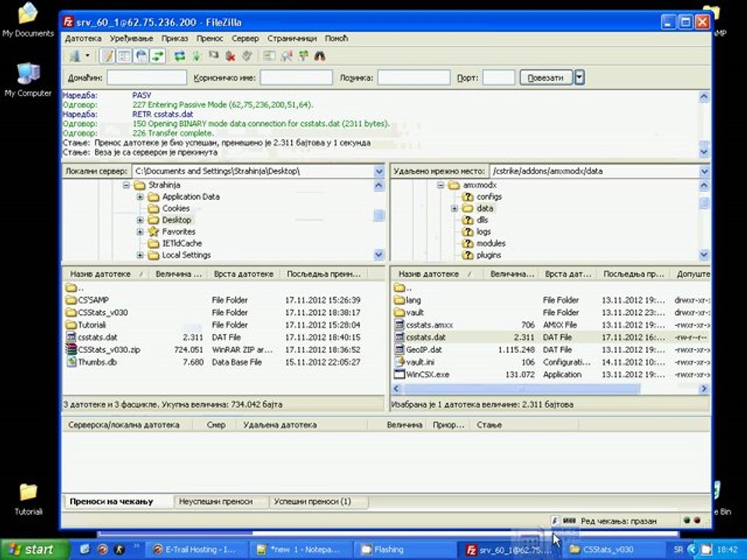Expand the Desktop tree folder

[140, 220]
